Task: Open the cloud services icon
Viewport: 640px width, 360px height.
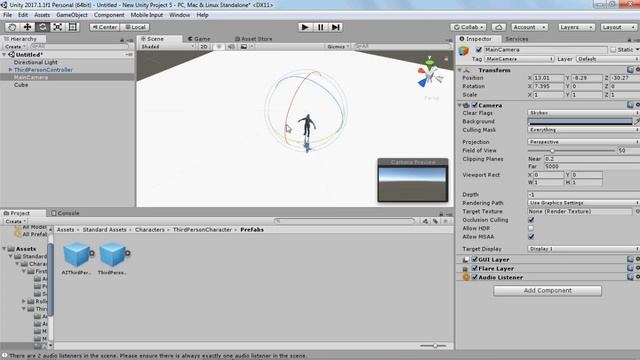Action: 498,27
